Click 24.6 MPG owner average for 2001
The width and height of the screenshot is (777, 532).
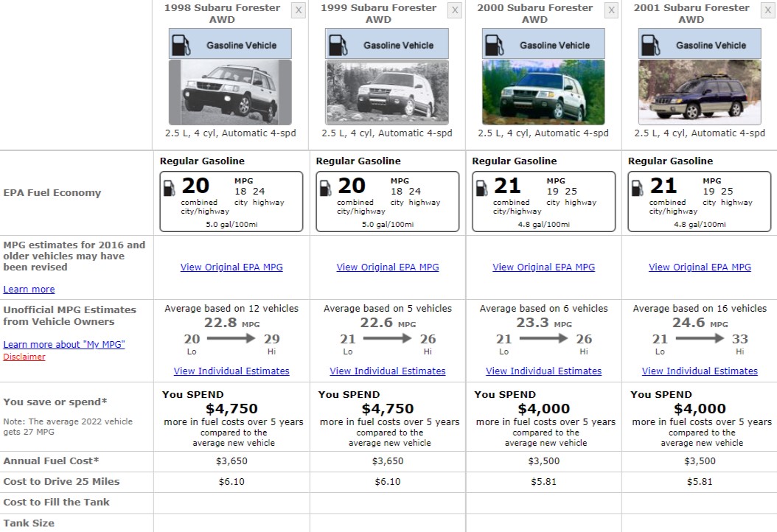(x=700, y=323)
